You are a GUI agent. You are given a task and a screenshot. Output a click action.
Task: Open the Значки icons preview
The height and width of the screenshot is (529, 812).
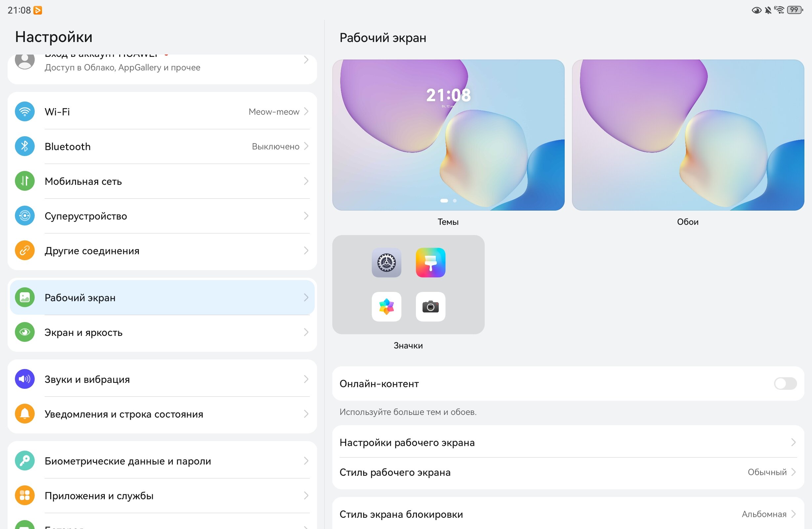tap(408, 285)
